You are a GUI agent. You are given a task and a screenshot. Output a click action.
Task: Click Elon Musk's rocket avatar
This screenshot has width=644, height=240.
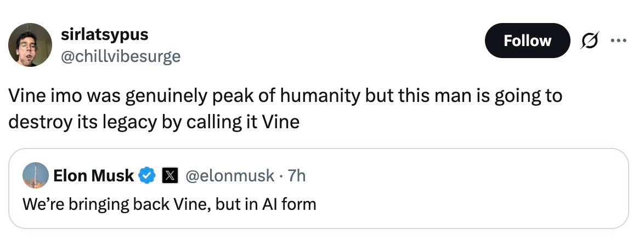36,175
